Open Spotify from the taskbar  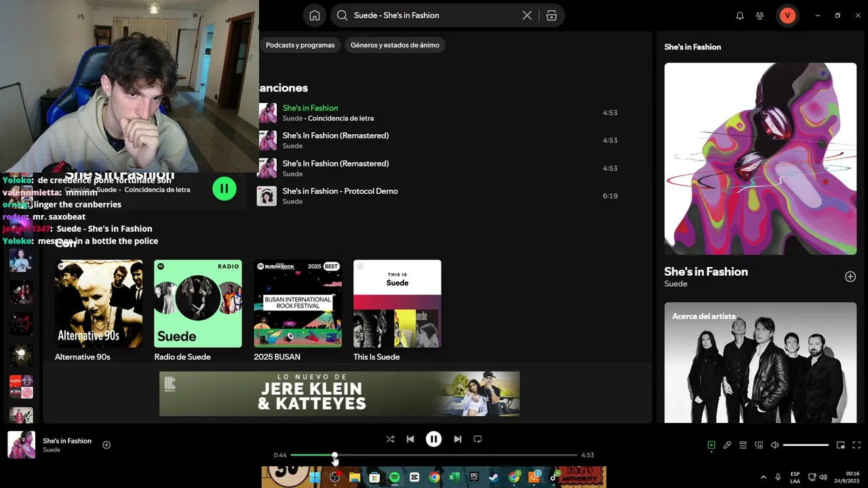[394, 477]
